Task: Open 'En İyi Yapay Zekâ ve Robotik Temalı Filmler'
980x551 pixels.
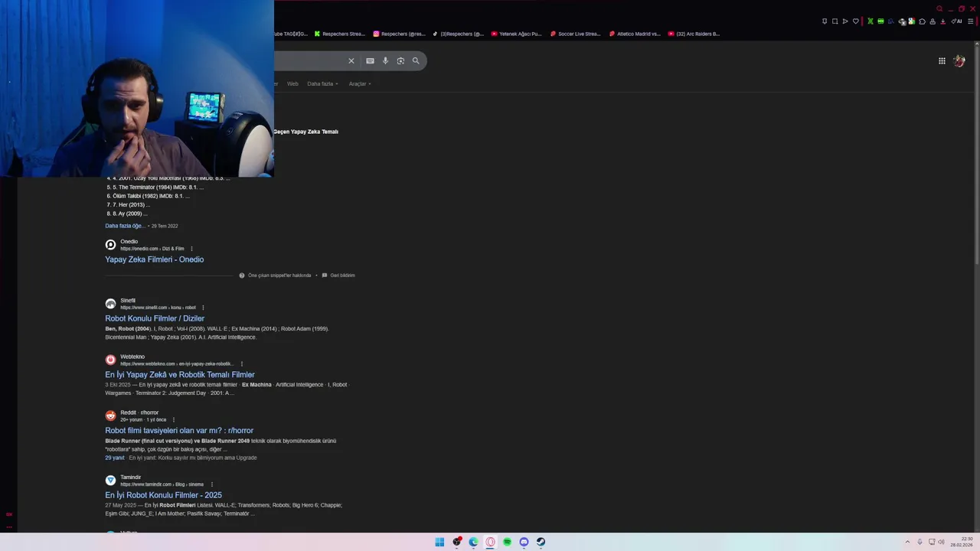Action: pos(180,375)
